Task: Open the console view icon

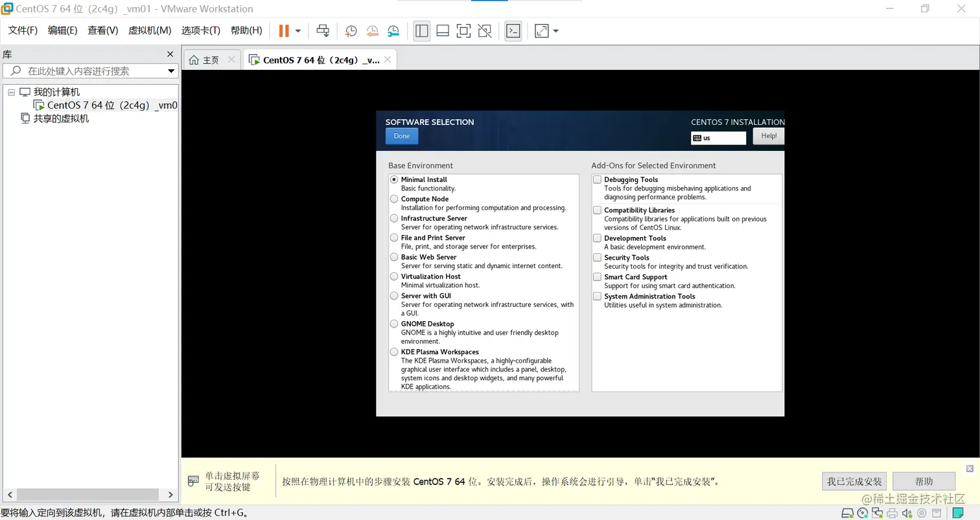Action: coord(513,30)
